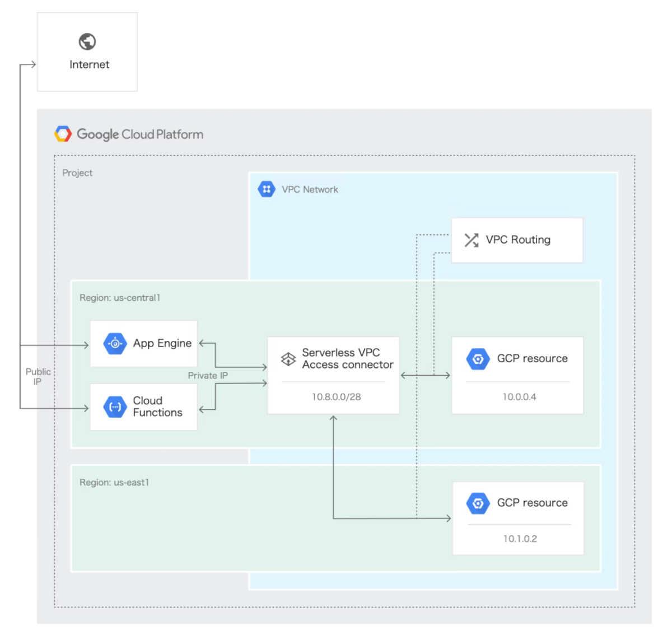Select the '10.0.0.4' IP address
This screenshot has height=640, width=672.
coord(519,397)
